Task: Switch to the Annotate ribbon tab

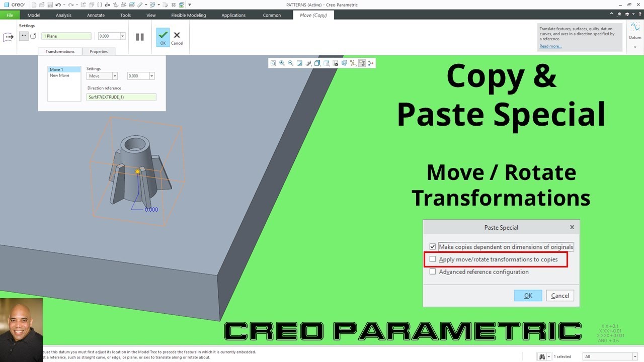Action: (96, 15)
